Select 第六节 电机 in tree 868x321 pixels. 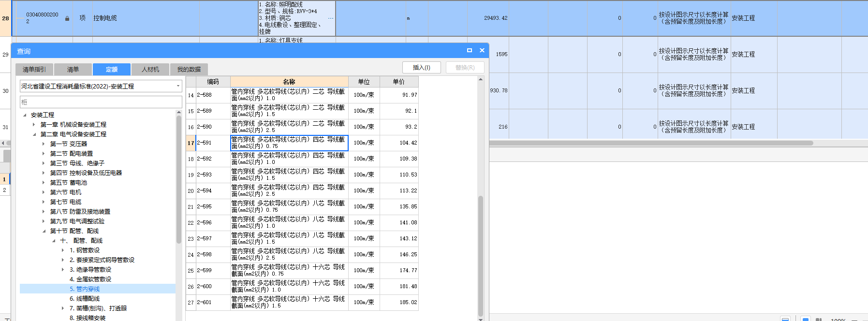pos(66,192)
